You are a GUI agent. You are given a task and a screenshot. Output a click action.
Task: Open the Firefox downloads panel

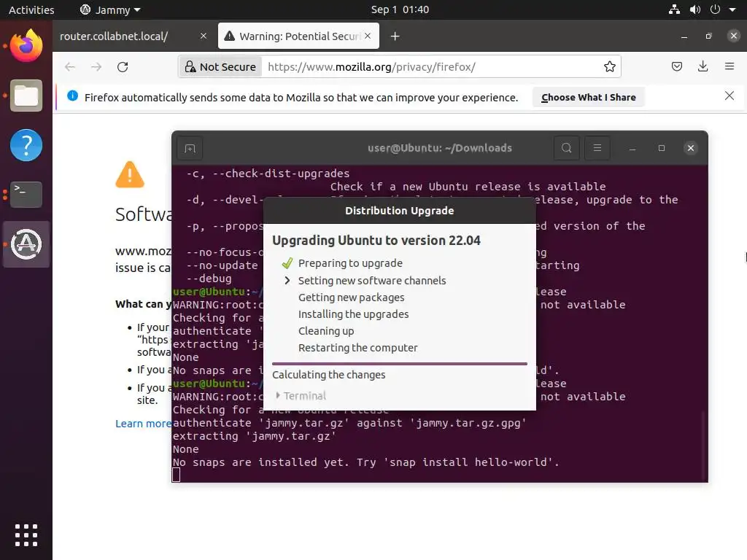[x=703, y=66]
